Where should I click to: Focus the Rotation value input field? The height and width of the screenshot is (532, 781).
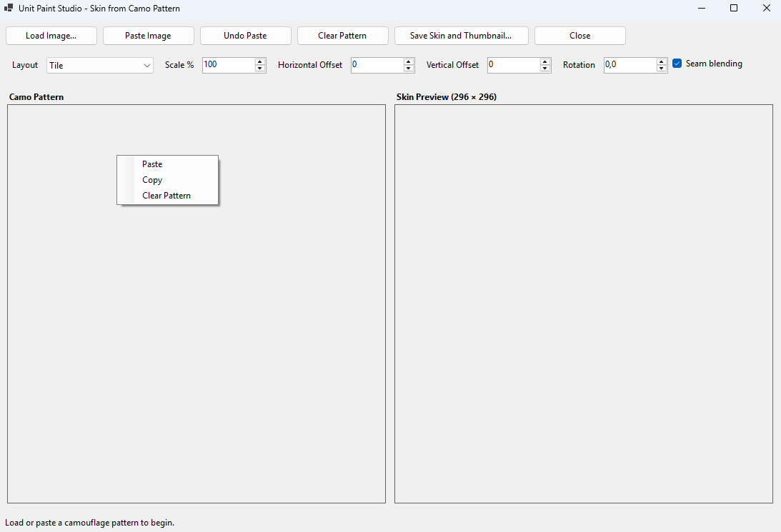coord(630,65)
